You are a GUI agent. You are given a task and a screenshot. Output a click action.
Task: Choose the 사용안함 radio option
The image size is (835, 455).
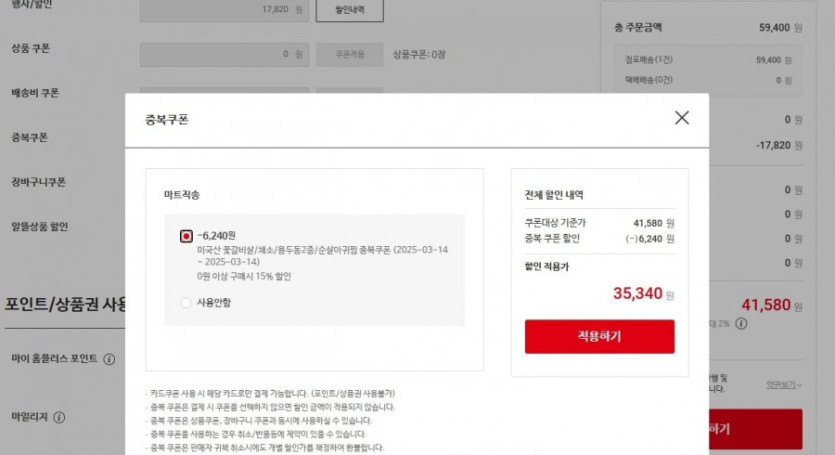click(x=186, y=303)
